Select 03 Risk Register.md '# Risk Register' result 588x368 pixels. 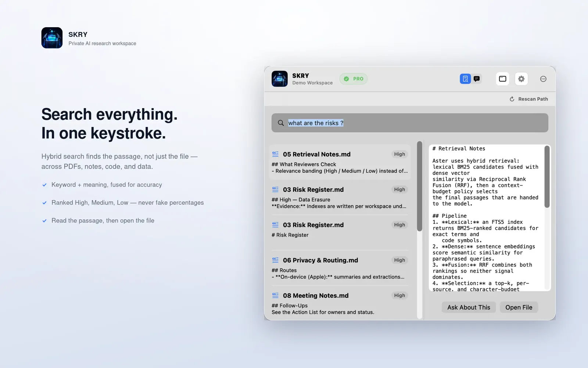pos(340,233)
